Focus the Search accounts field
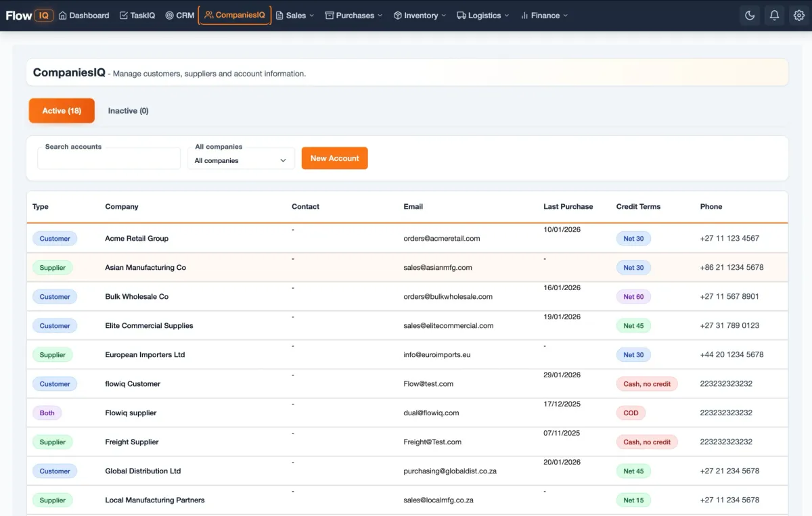Screen dimensions: 812x516 pos(109,158)
